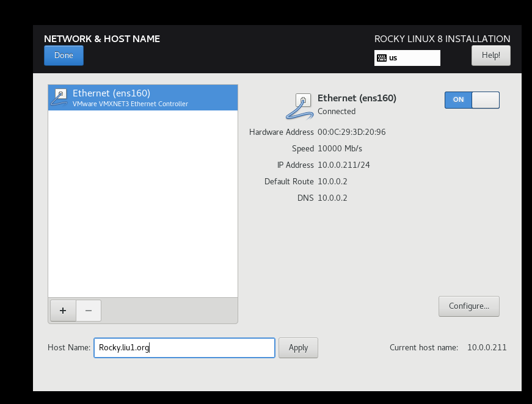532x404 pixels.
Task: Click ROCKY LINUX 8 INSTALLATION title
Action: [442, 39]
